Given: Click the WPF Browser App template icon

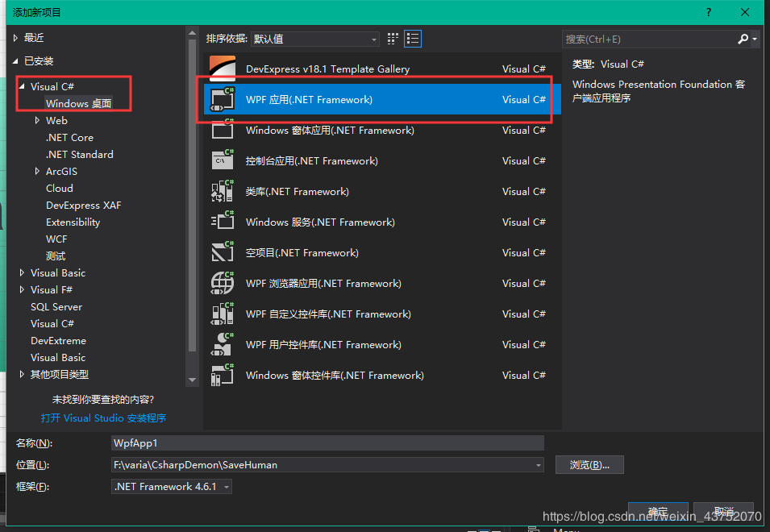Looking at the screenshot, I should click(223, 283).
